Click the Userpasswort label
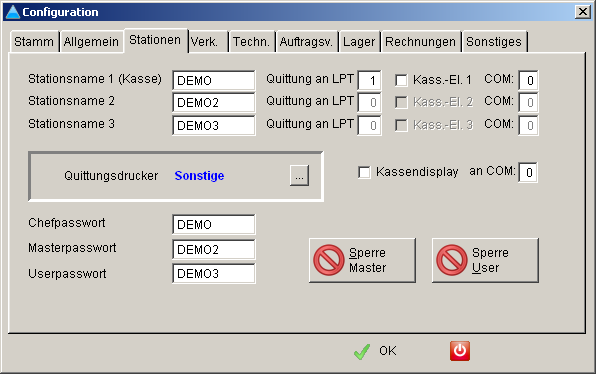The height and width of the screenshot is (374, 596). tap(67, 274)
